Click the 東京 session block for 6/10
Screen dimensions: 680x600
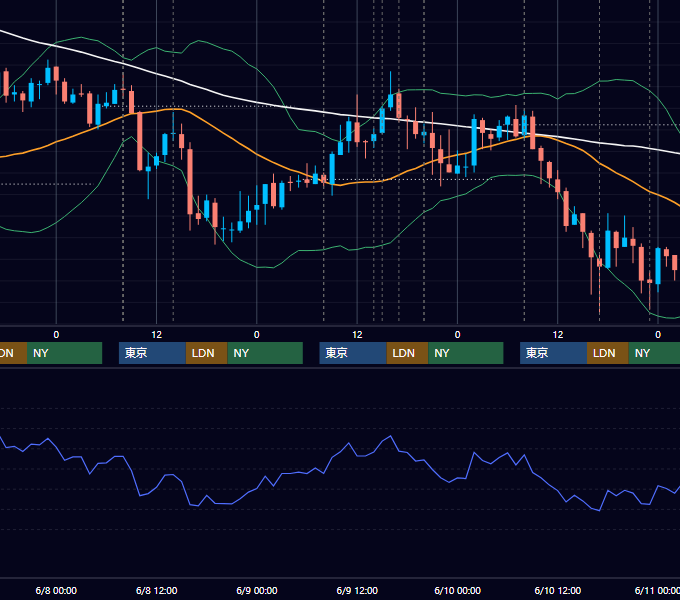[x=553, y=353]
